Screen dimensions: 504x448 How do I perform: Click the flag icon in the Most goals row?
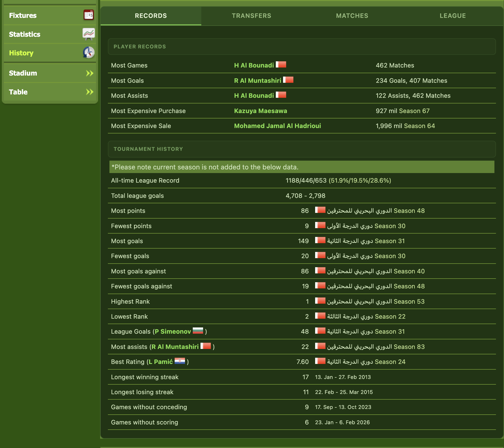point(320,240)
